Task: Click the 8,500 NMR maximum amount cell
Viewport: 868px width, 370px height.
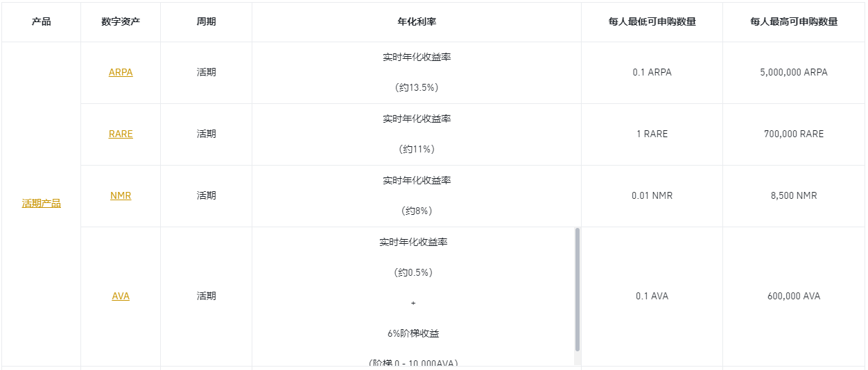Action: (x=794, y=195)
